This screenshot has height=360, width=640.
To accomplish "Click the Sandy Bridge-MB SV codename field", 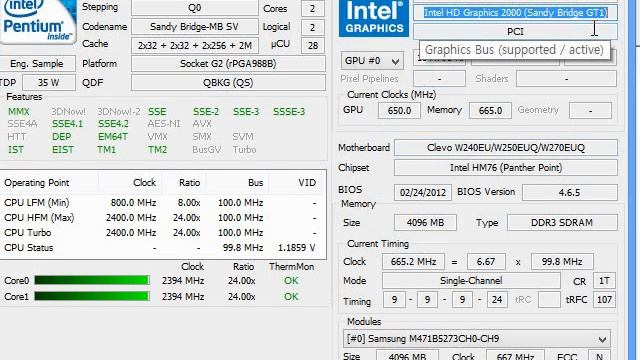I will tap(195, 27).
